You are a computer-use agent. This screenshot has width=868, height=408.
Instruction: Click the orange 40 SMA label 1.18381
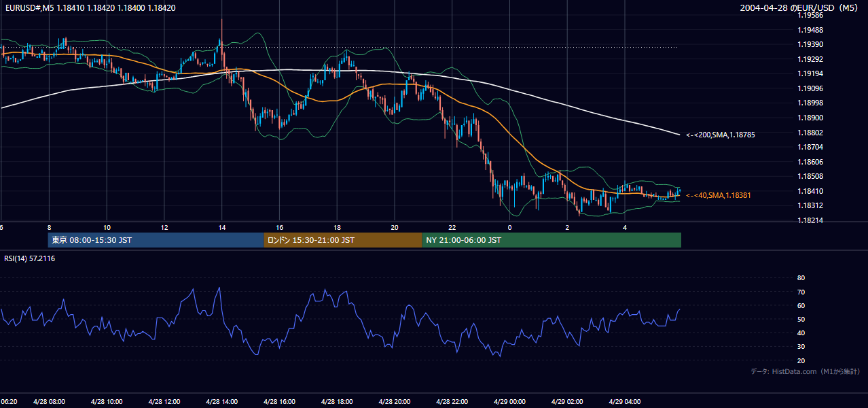pos(719,195)
